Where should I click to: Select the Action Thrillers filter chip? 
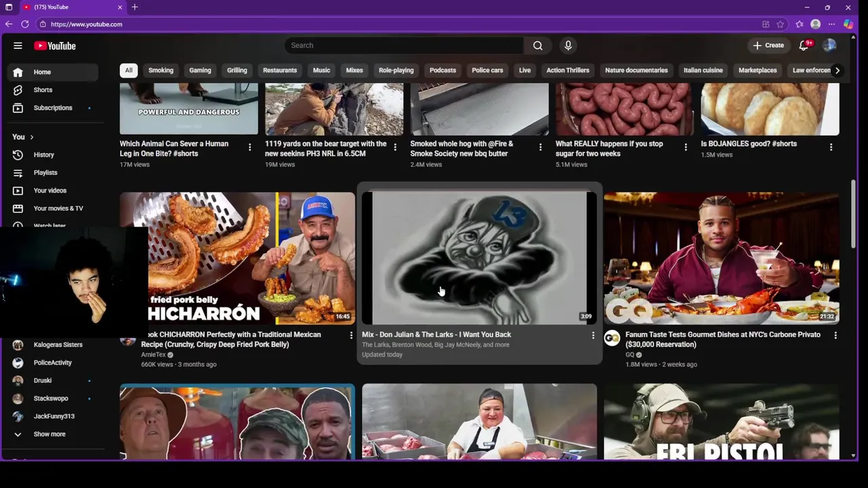568,70
